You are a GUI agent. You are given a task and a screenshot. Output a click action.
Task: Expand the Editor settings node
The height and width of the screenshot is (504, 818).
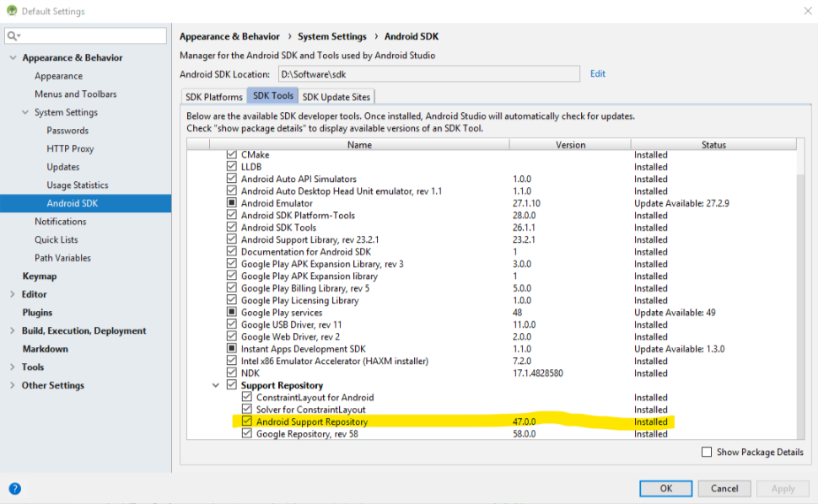(13, 294)
